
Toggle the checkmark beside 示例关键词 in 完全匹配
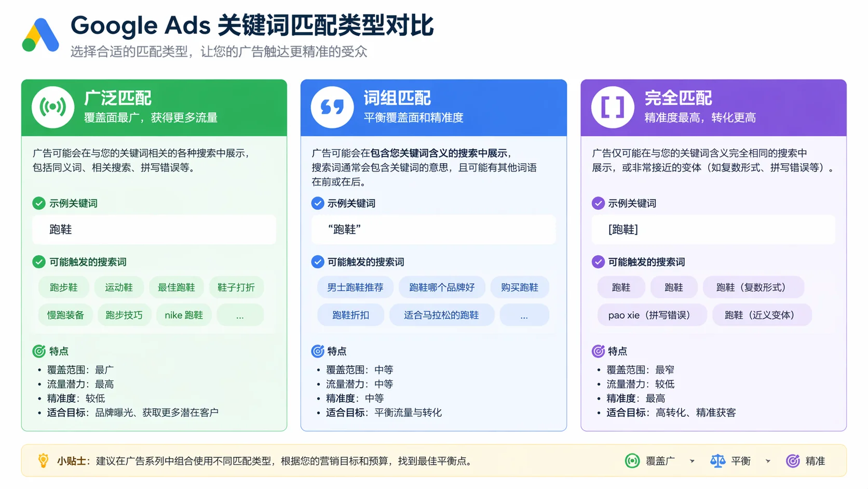tap(596, 203)
